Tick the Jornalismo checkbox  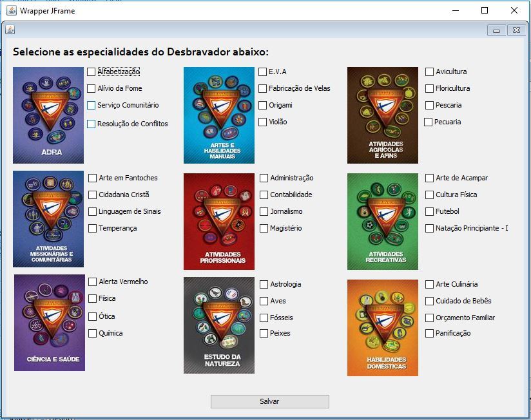264,211
